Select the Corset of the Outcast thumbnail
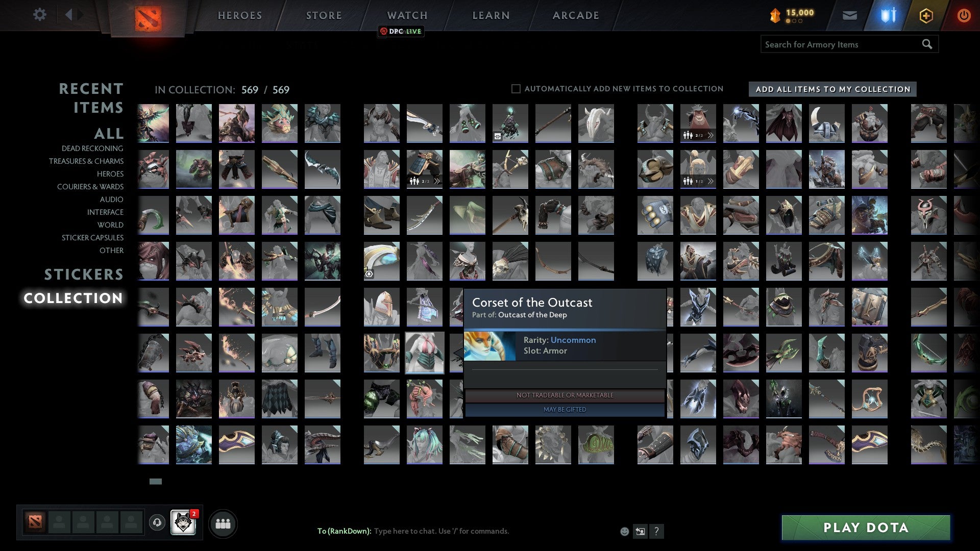Viewport: 980px width, 551px height. (425, 352)
